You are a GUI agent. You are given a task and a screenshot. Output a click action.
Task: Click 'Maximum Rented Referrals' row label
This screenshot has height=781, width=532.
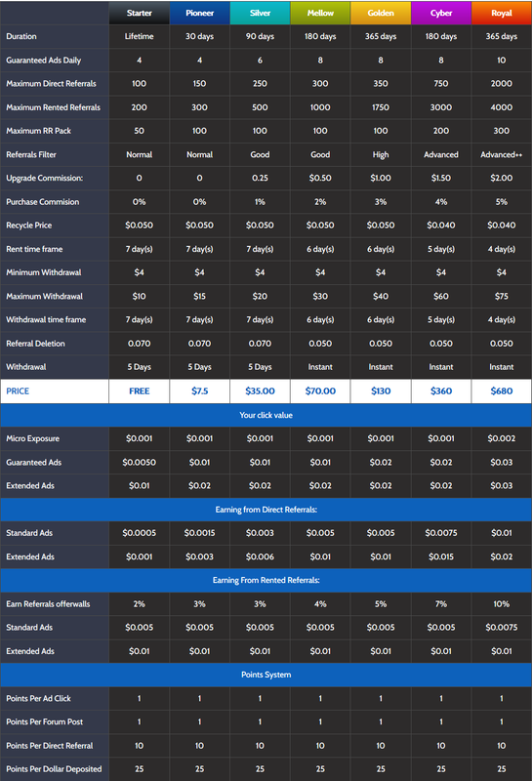53,107
